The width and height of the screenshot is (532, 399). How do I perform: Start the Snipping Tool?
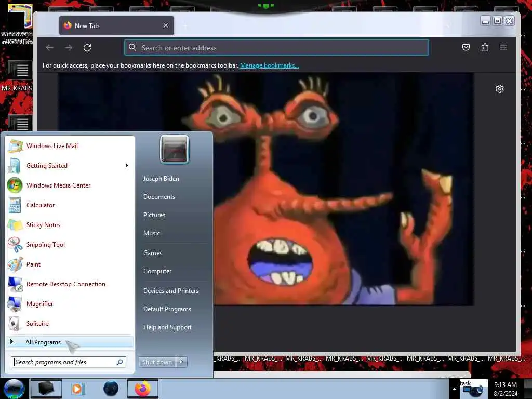coord(70,245)
